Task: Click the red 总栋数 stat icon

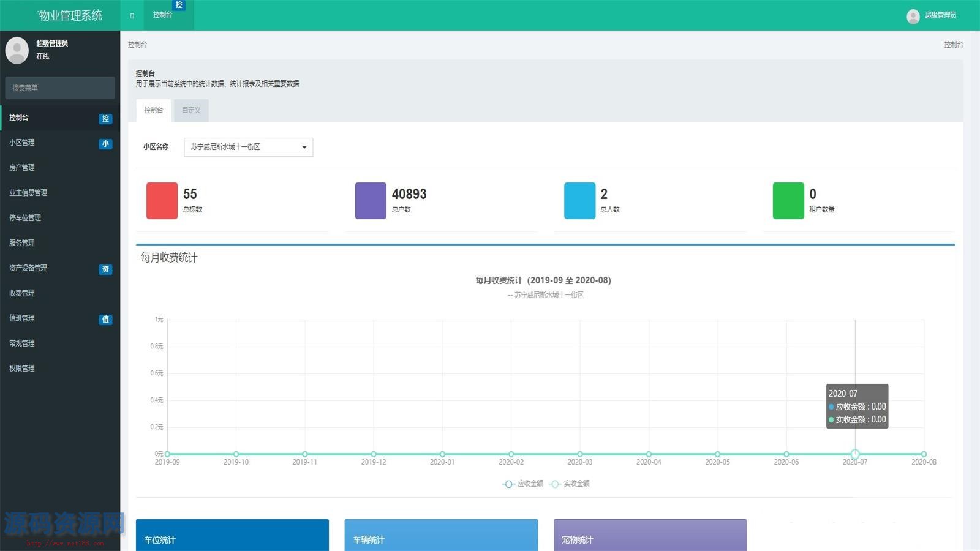Action: tap(162, 201)
